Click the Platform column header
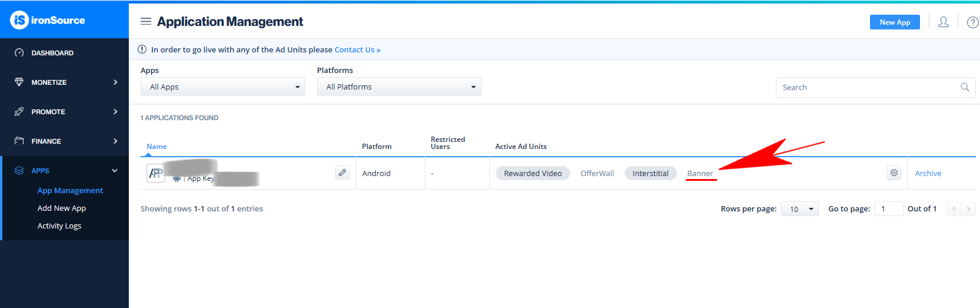 point(376,147)
